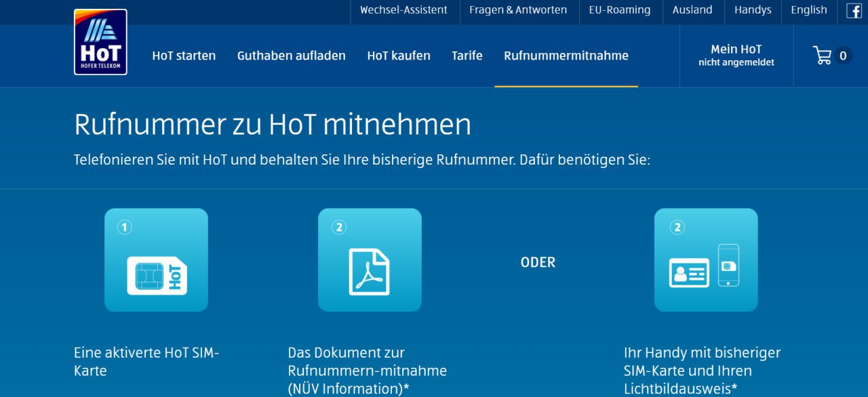Viewport: 868px width, 397px height.
Task: Select HoT starten menu item
Action: pos(184,56)
